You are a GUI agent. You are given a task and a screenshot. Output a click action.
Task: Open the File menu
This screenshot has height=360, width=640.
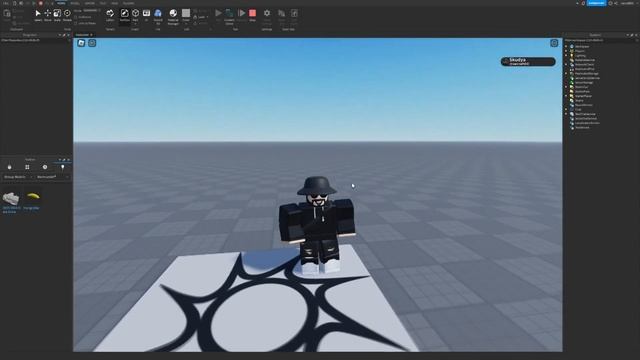[x=6, y=3]
